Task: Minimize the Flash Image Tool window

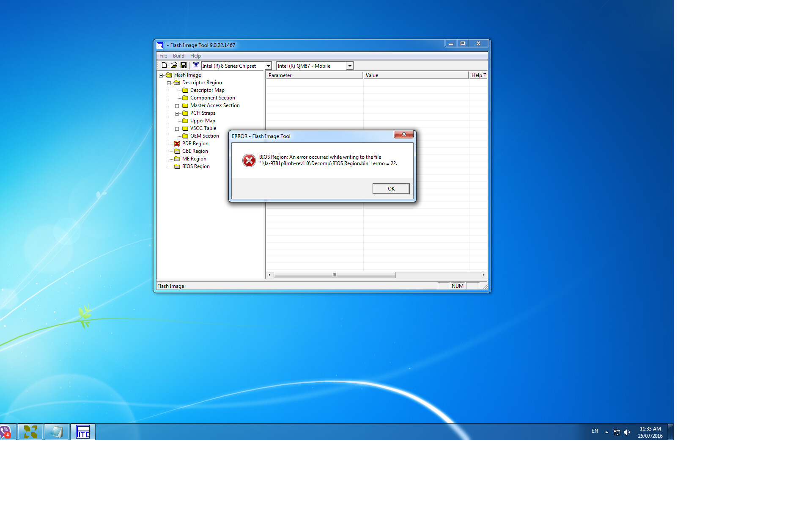Action: pos(451,44)
